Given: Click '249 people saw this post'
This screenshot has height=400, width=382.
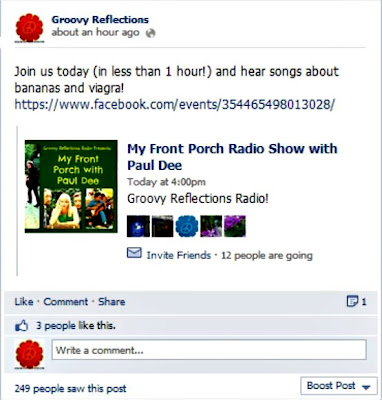Looking at the screenshot, I should click(x=70, y=389).
